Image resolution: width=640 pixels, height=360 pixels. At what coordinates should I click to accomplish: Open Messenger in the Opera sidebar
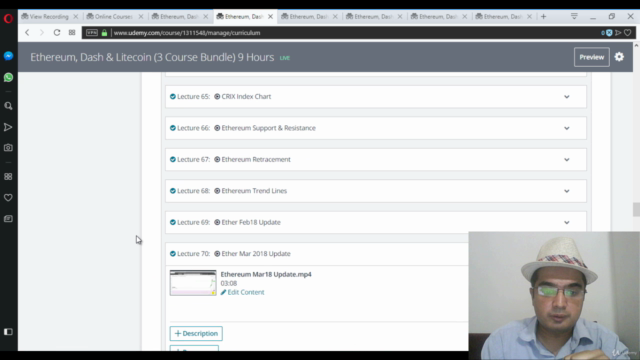click(x=8, y=56)
